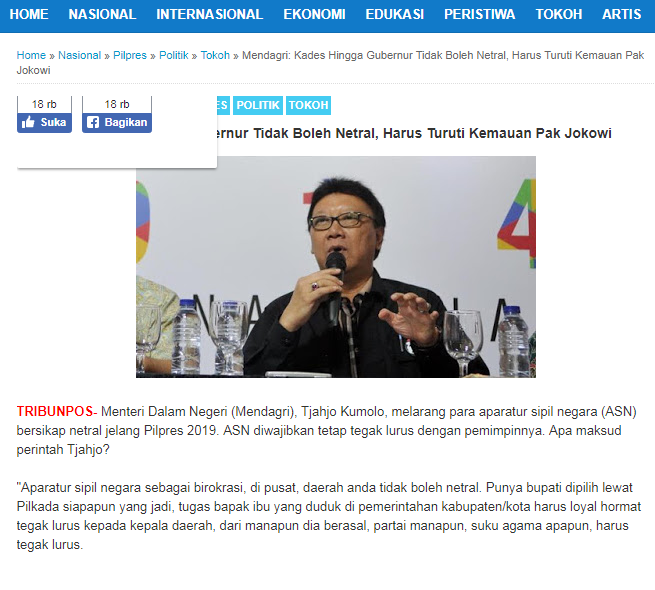655x590 pixels.
Task: Open the EDUKASI section
Action: click(395, 14)
